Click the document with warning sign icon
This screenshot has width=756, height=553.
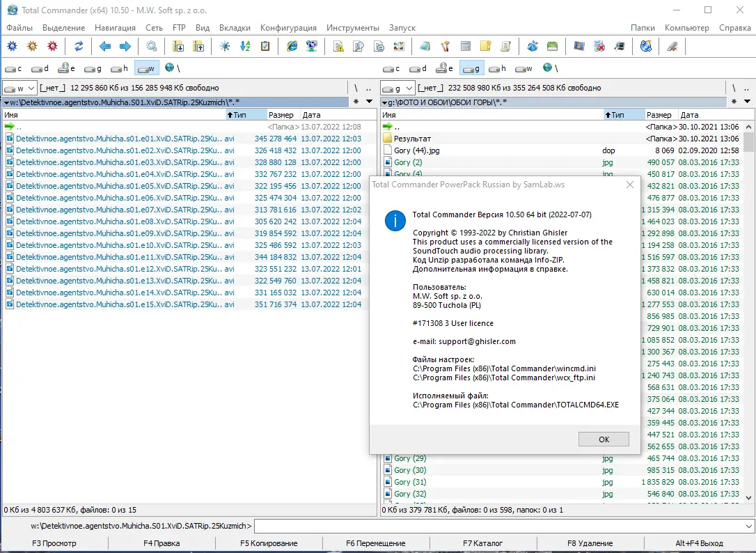tap(338, 47)
